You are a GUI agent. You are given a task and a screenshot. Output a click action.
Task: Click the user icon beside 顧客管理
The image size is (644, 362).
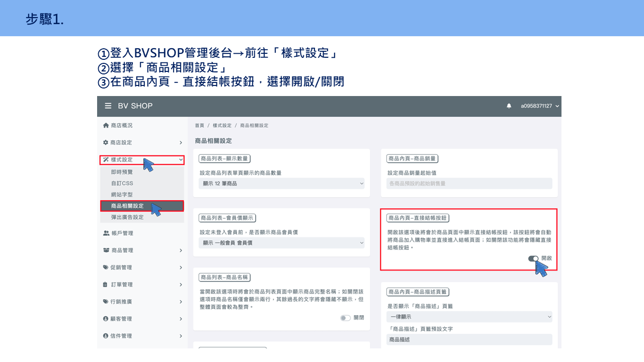pyautogui.click(x=106, y=318)
